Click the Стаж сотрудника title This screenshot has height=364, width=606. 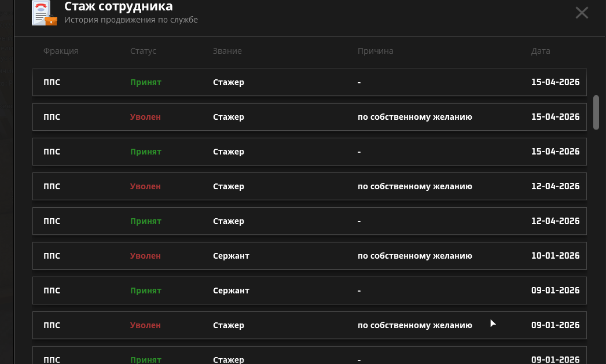pos(118,7)
